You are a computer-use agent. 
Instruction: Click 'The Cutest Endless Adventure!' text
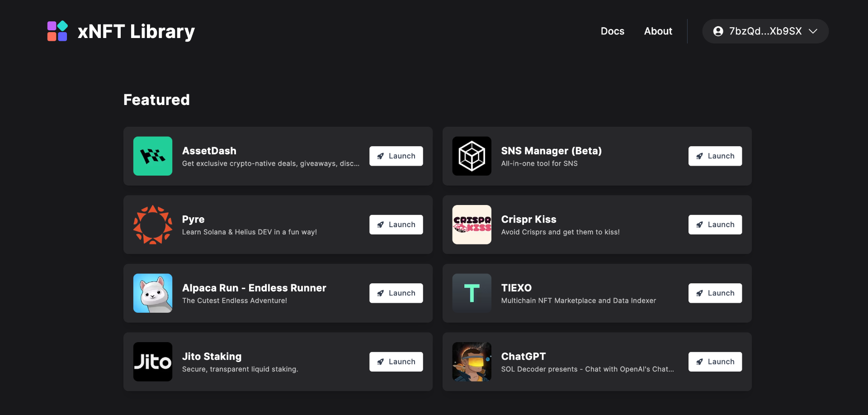(x=235, y=301)
